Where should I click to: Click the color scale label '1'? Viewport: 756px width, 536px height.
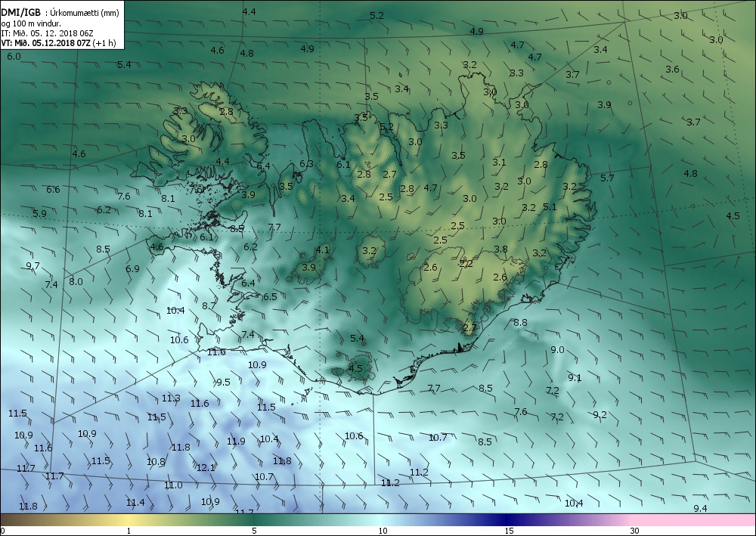pyautogui.click(x=129, y=531)
